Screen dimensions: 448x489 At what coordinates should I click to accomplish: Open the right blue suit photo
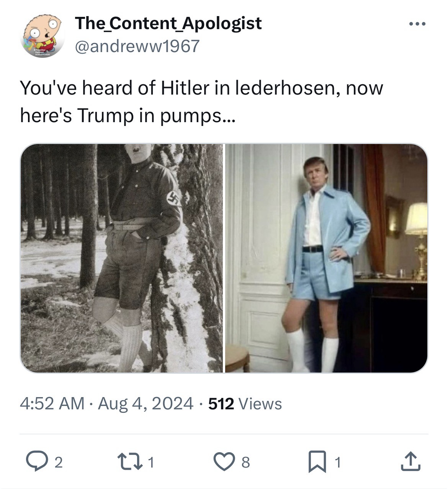pyautogui.click(x=326, y=258)
